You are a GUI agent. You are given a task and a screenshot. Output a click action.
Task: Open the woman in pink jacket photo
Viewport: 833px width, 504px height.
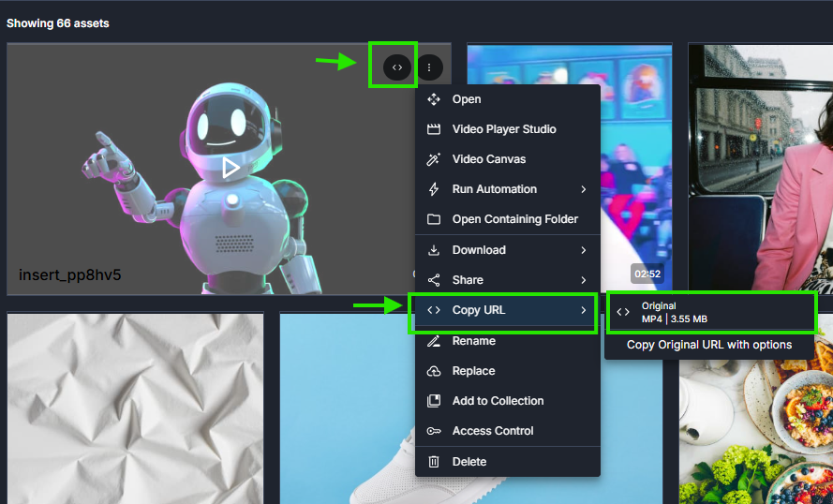761,168
